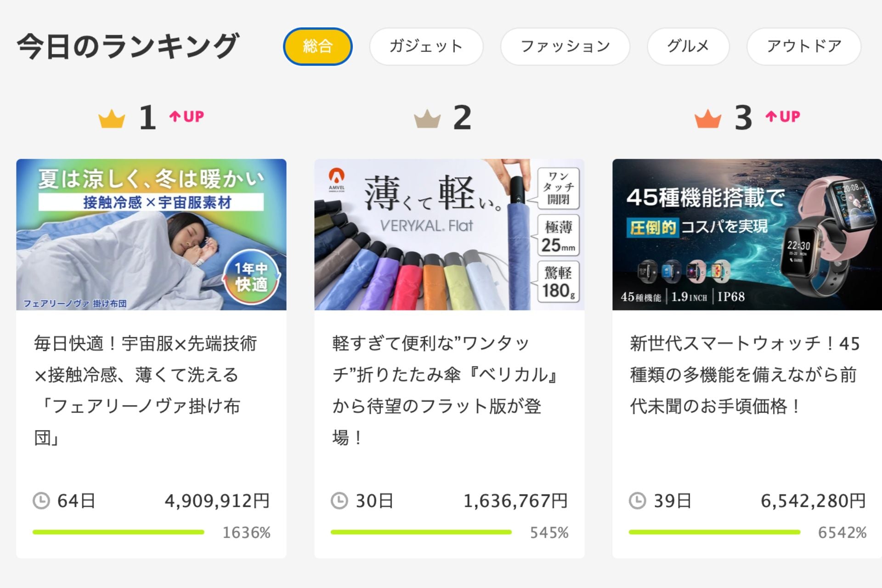Click the sleeping futon campaign thumbnail
This screenshot has width=882, height=588.
tap(151, 235)
